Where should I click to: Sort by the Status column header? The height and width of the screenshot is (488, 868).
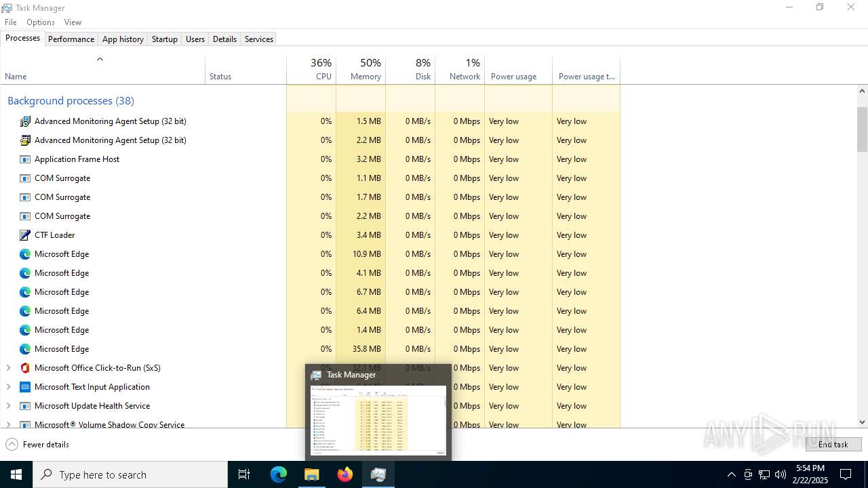coord(245,69)
